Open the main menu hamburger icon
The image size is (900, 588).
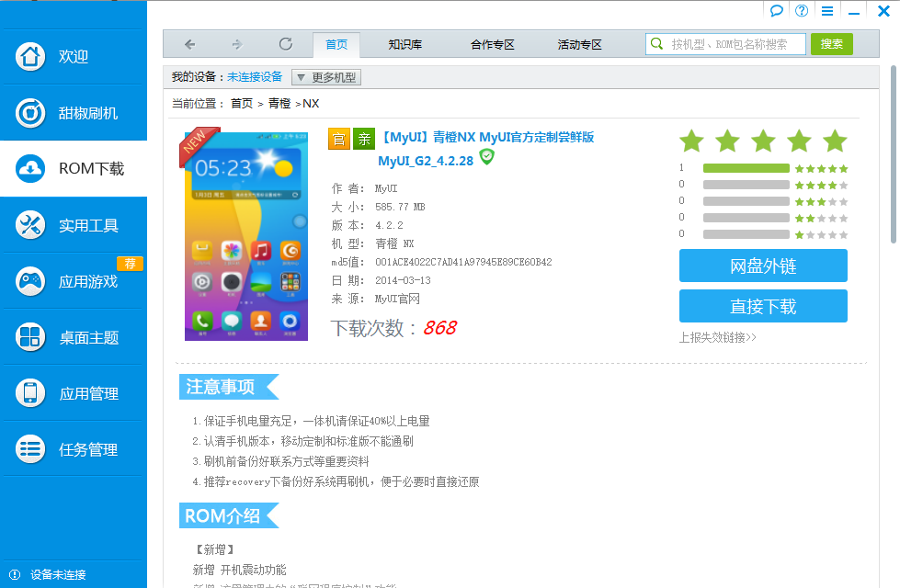(x=827, y=11)
